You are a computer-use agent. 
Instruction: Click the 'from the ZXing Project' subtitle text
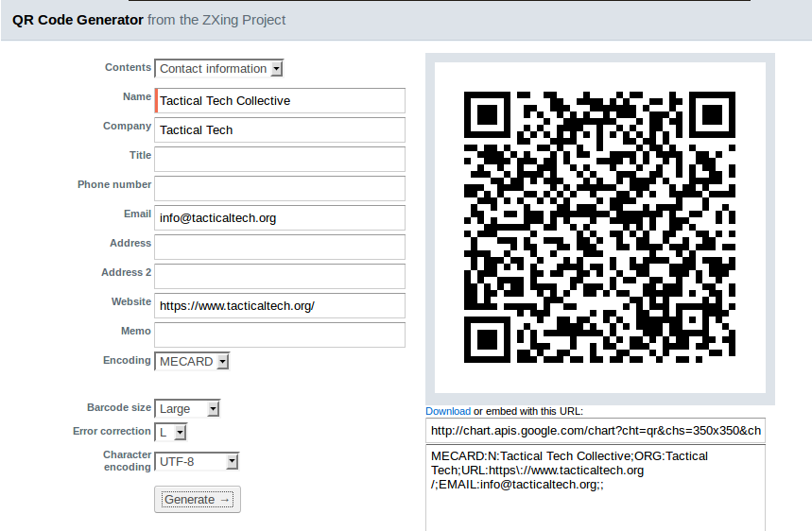[216, 20]
